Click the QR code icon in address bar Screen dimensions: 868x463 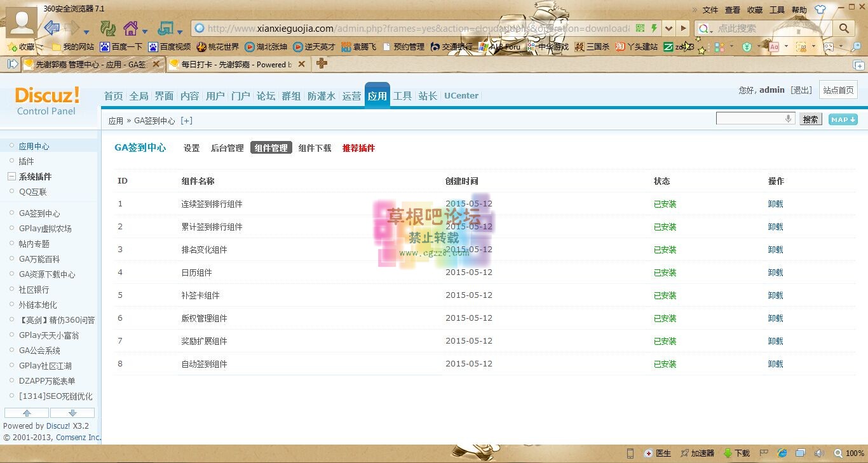[640, 29]
